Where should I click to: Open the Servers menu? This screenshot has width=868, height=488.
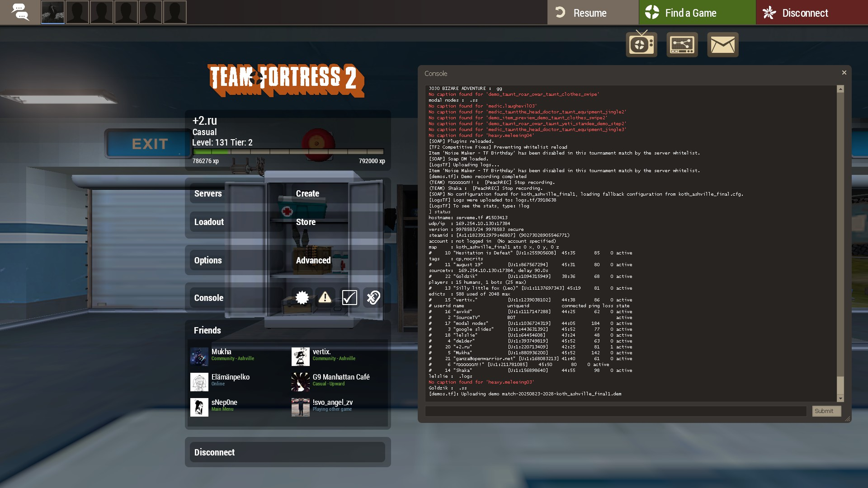pos(208,193)
